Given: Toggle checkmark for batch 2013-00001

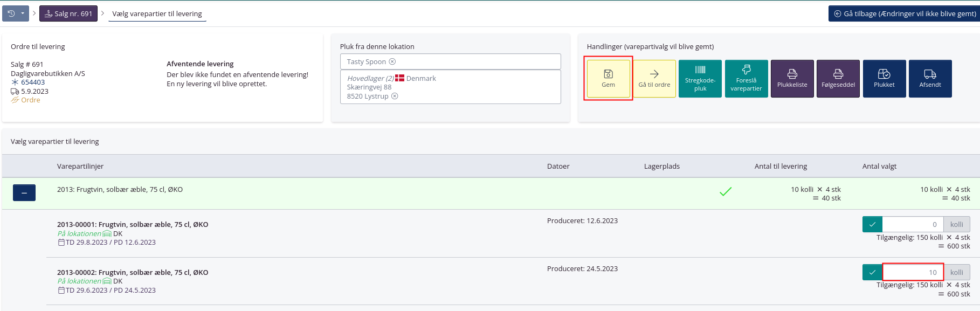Looking at the screenshot, I should click(x=872, y=224).
